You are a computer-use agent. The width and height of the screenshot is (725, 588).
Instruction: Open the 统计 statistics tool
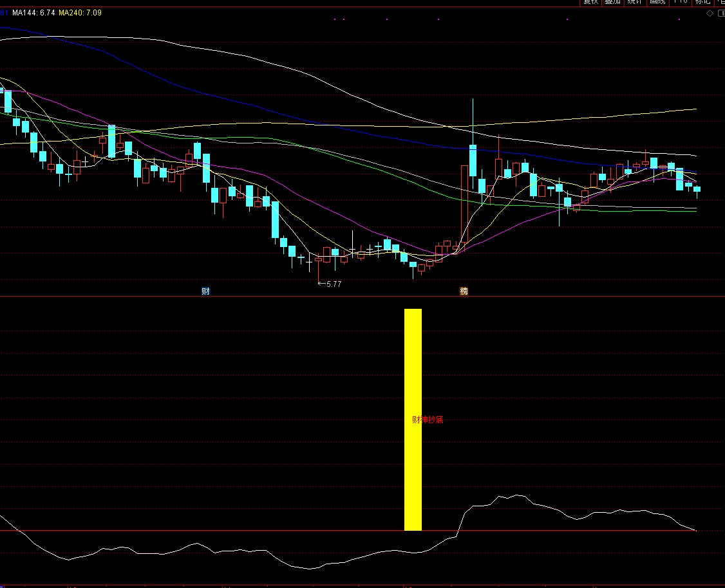coord(634,2)
